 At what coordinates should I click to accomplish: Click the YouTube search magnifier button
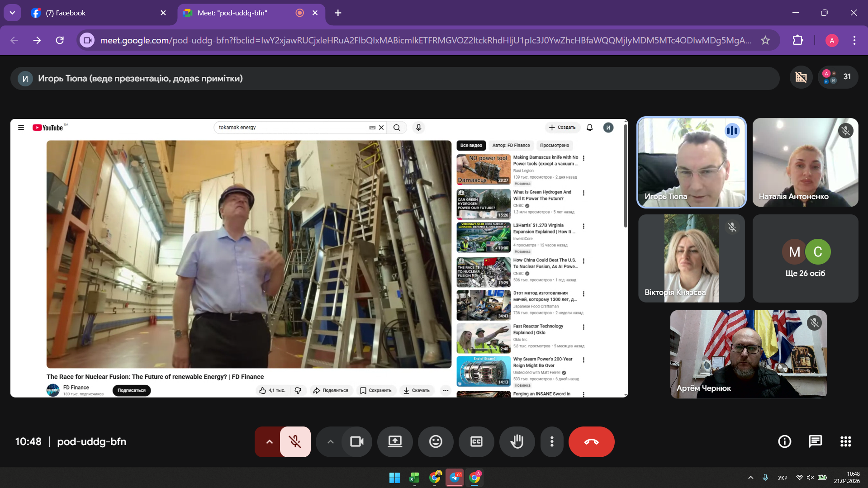coord(397,128)
